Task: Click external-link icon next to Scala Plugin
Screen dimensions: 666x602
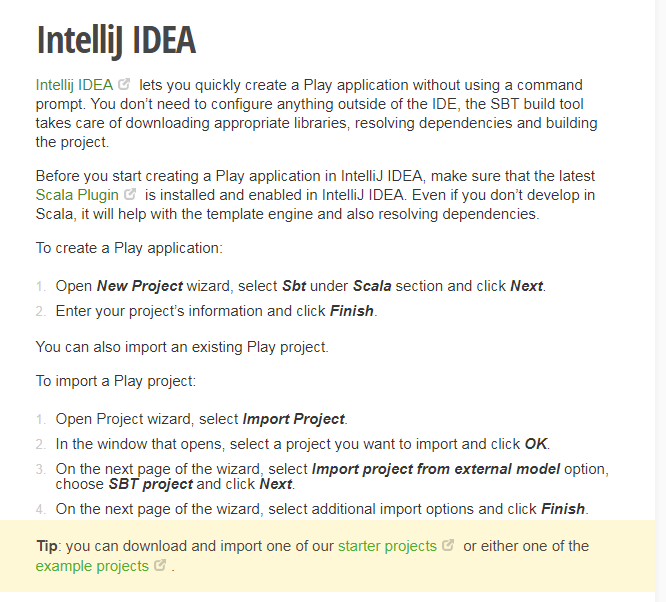Action: point(130,195)
